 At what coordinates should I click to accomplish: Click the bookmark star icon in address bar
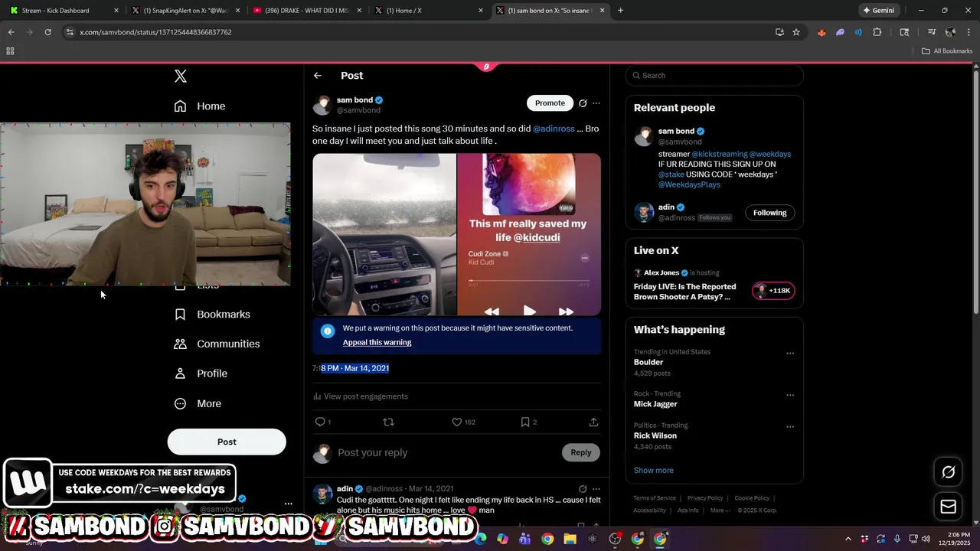click(x=796, y=32)
